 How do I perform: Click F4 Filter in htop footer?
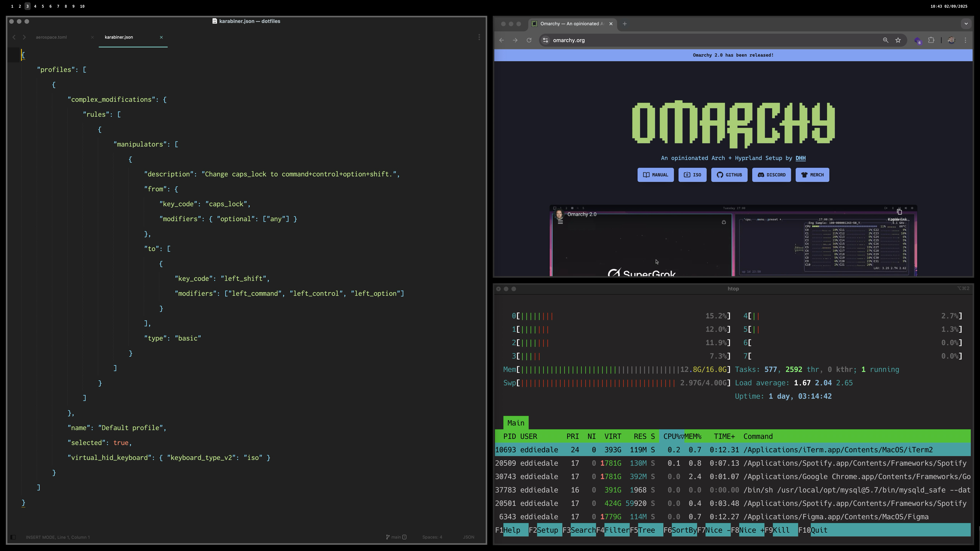coord(613,530)
